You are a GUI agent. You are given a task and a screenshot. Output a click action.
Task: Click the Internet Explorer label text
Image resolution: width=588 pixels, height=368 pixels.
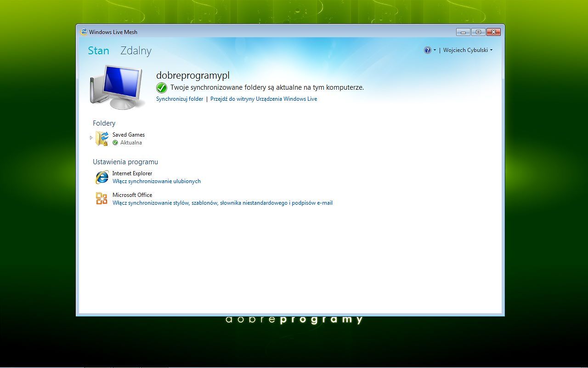pyautogui.click(x=132, y=173)
